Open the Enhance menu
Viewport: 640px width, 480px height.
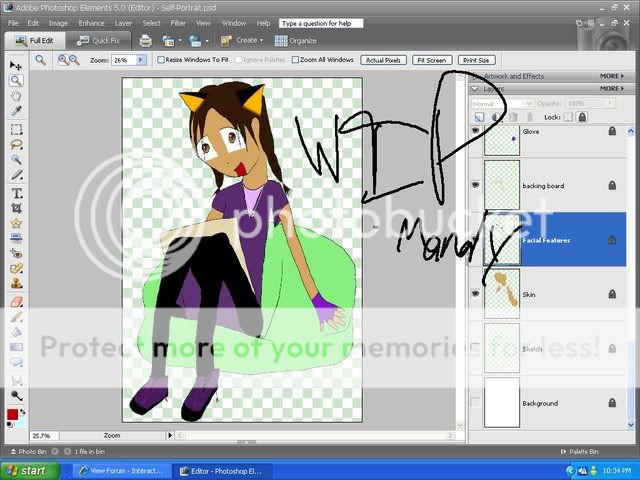point(91,22)
